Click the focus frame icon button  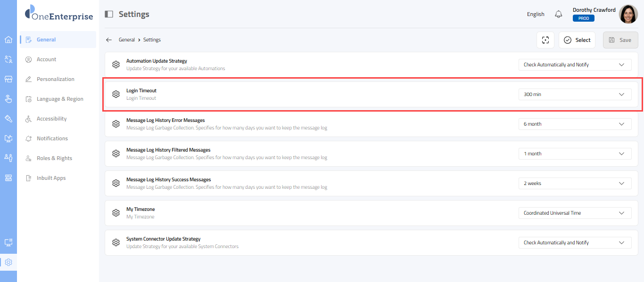[545, 40]
